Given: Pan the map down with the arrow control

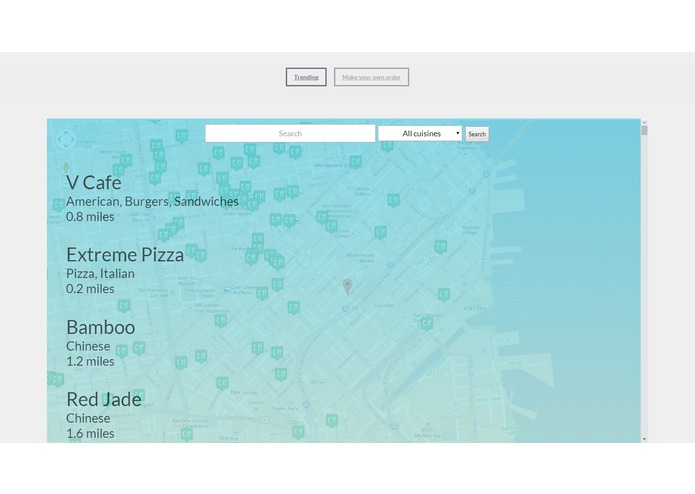Looking at the screenshot, I should coord(66,146).
